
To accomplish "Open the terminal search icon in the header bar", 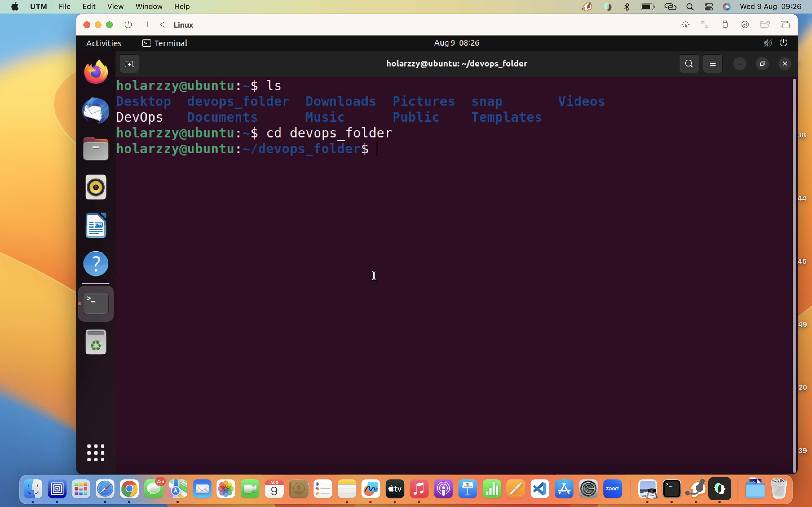I will point(689,63).
